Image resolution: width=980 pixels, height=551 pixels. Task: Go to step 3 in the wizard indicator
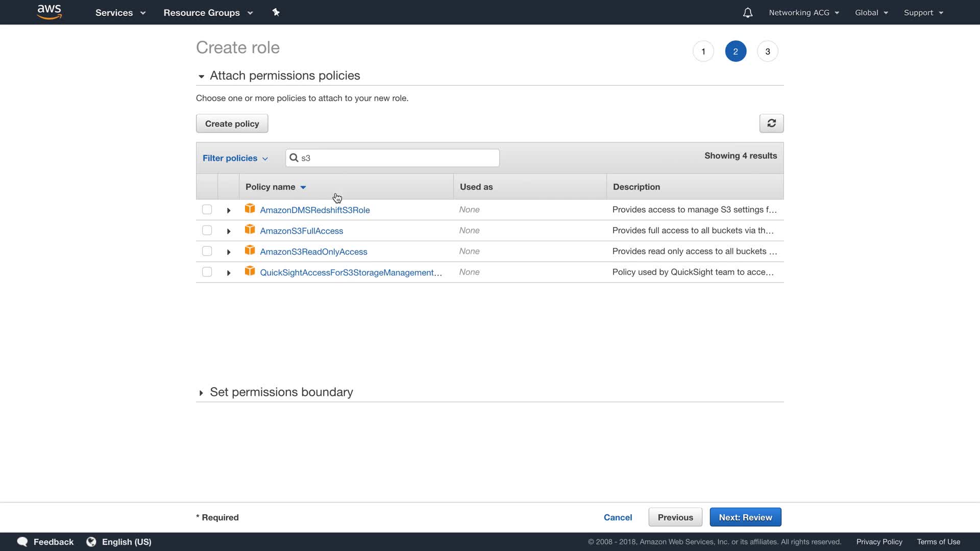[x=767, y=52]
